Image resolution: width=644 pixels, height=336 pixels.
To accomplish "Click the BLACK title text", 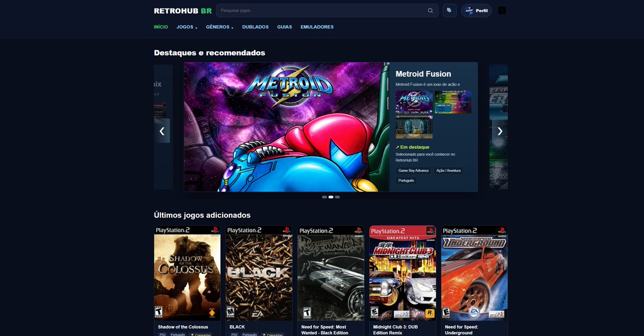I will click(237, 327).
